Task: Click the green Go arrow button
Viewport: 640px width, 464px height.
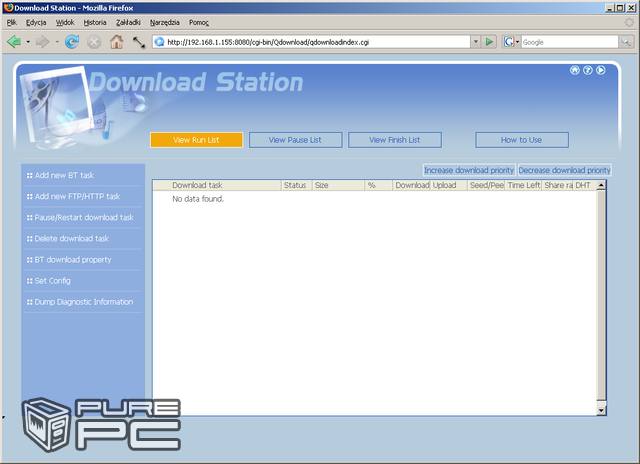Action: click(489, 42)
